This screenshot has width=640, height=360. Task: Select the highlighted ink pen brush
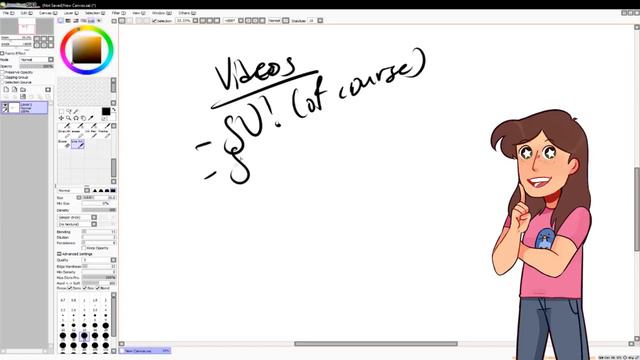point(78,144)
